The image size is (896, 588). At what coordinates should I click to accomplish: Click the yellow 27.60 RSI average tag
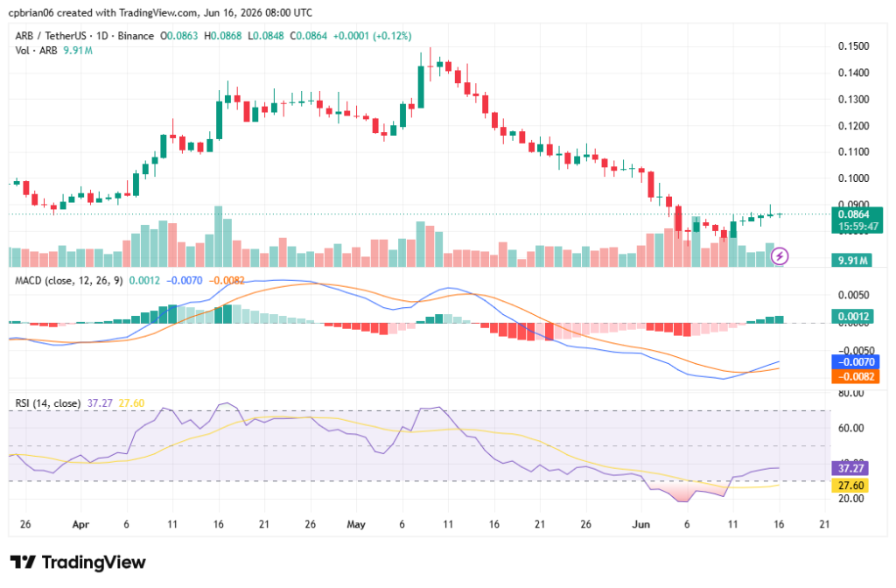850,486
